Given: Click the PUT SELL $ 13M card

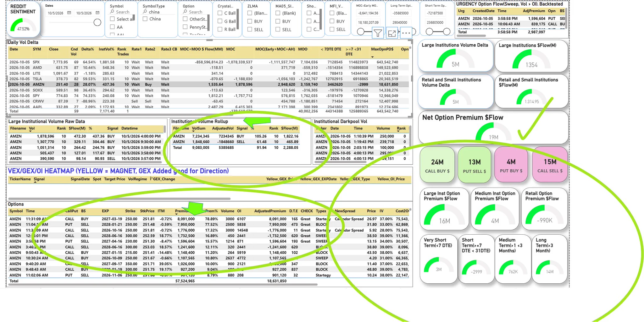Looking at the screenshot, I should tap(474, 165).
